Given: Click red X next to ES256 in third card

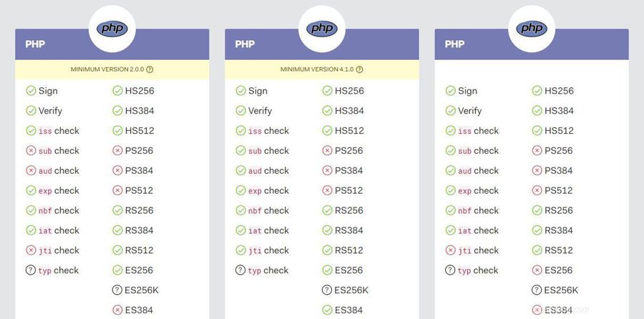Looking at the screenshot, I should pyautogui.click(x=537, y=270).
